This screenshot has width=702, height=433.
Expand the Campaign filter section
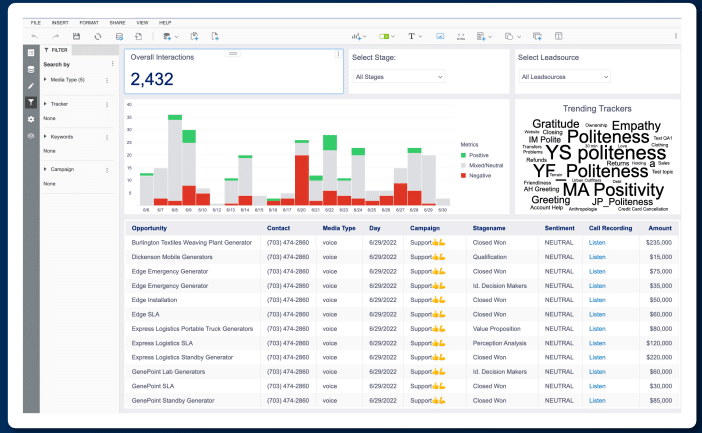[x=45, y=169]
